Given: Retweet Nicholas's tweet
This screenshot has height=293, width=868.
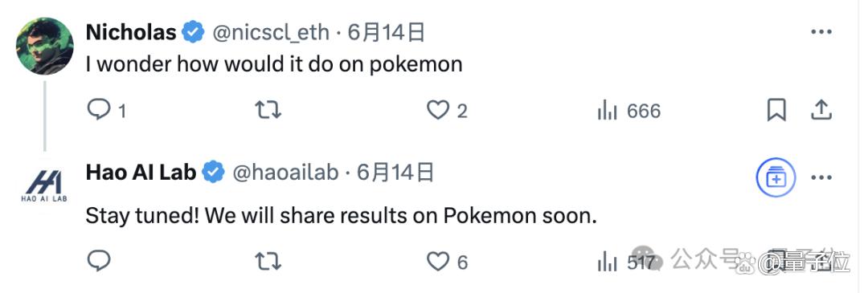Looking at the screenshot, I should (x=268, y=111).
